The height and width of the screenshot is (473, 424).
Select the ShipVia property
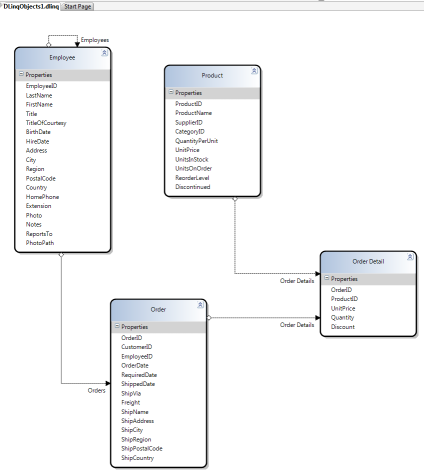point(131,393)
